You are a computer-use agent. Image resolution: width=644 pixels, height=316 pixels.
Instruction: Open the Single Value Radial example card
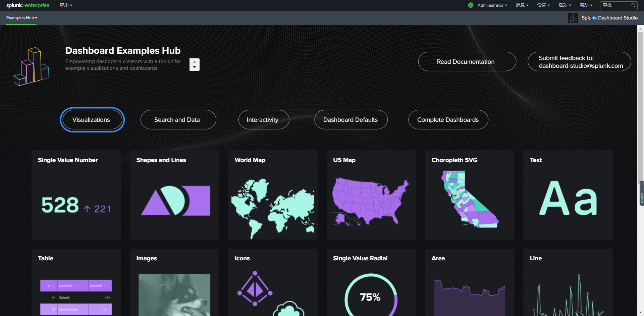click(x=371, y=282)
